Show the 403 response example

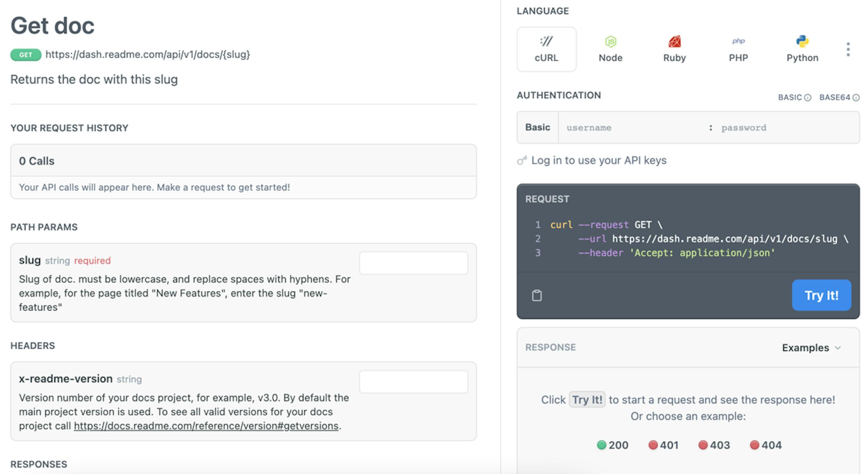[x=714, y=445]
